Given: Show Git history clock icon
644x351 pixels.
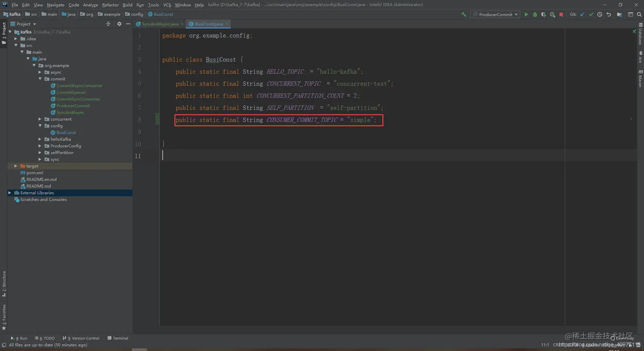Looking at the screenshot, I should pos(600,14).
